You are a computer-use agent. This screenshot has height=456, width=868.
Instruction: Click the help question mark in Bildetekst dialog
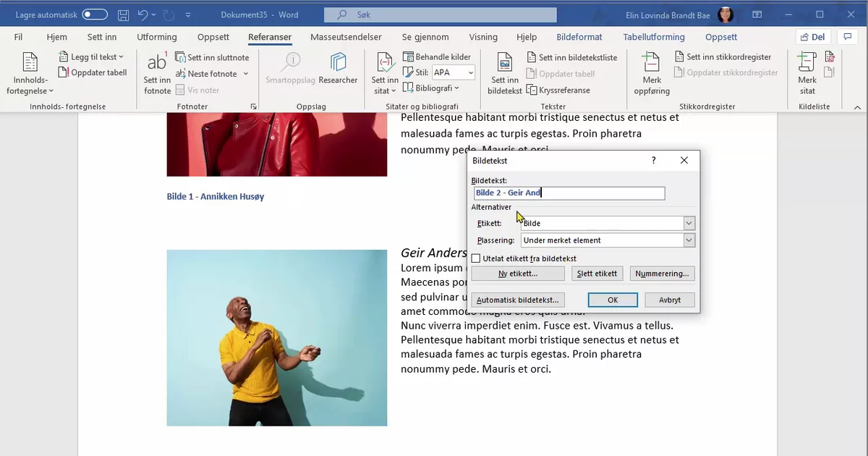tap(654, 161)
